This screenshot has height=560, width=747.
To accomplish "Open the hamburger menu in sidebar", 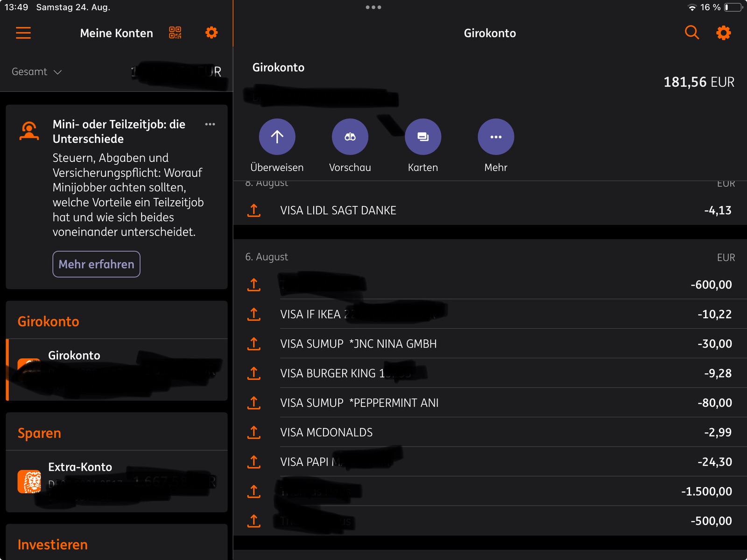I will 23,33.
